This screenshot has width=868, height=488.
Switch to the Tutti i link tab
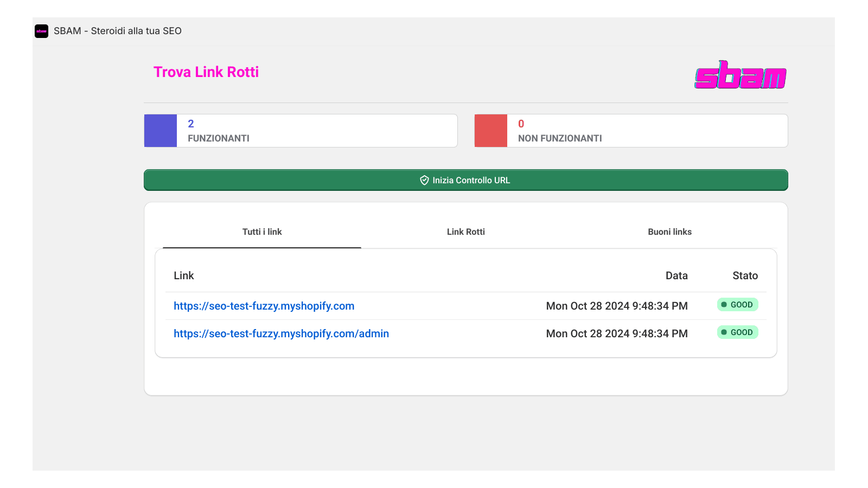(x=262, y=232)
